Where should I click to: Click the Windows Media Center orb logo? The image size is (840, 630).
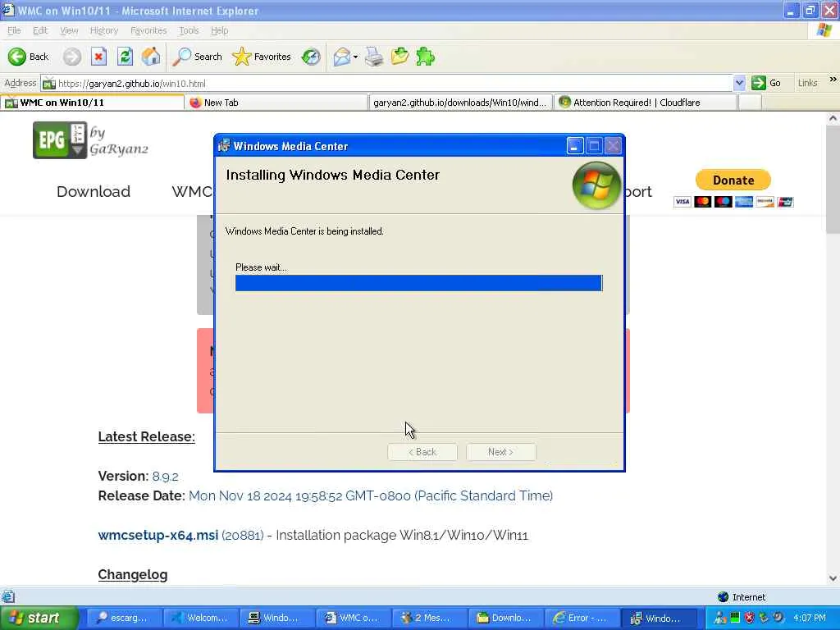click(x=596, y=185)
